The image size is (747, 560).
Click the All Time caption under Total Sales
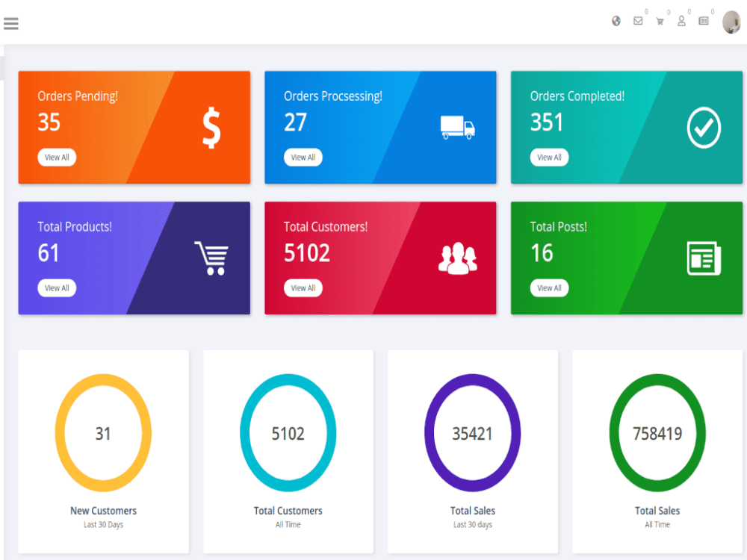(657, 525)
